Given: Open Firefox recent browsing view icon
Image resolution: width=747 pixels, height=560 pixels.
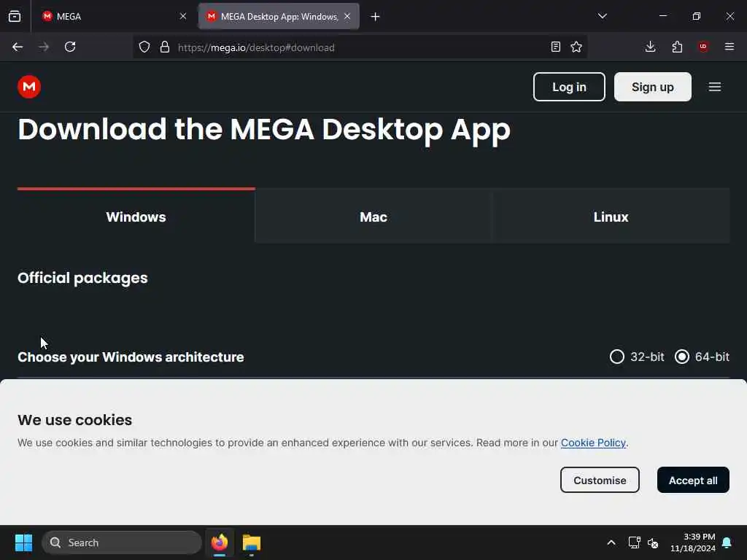Looking at the screenshot, I should (15, 16).
